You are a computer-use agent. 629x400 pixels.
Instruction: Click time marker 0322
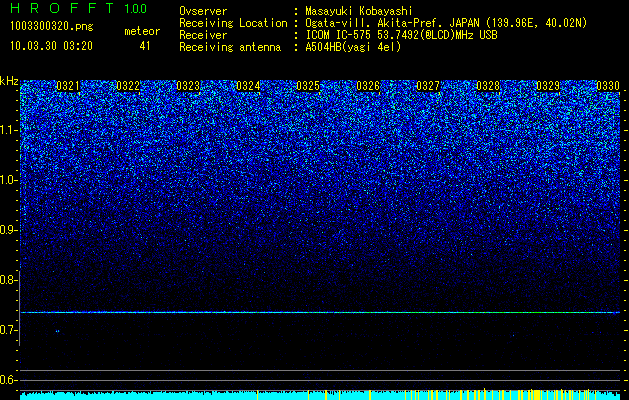point(128,86)
